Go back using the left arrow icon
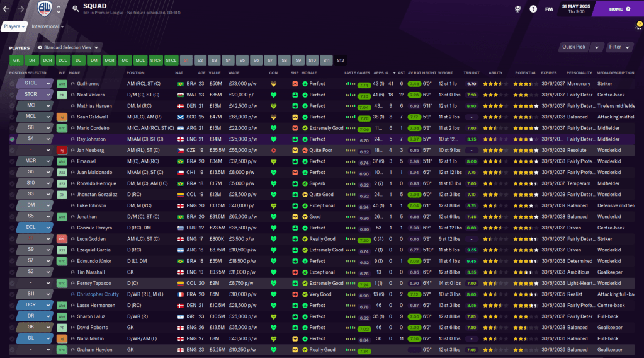Image resolution: width=644 pixels, height=358 pixels. click(x=6, y=9)
